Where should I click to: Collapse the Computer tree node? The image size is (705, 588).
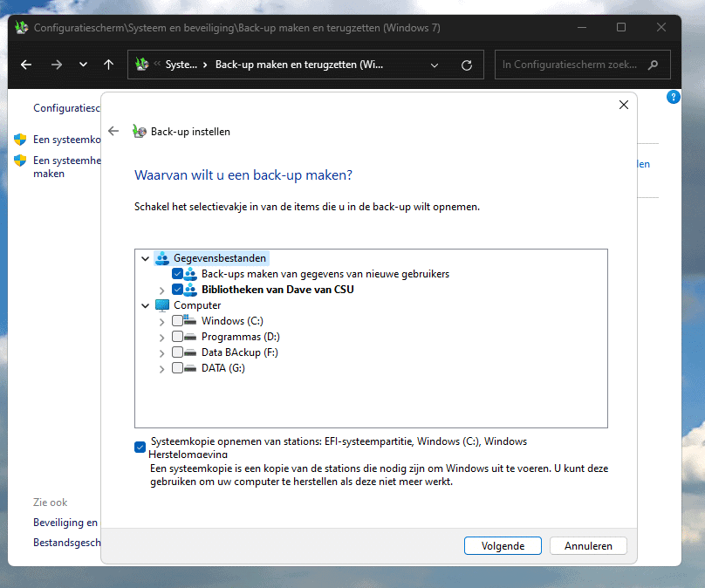[x=145, y=305]
